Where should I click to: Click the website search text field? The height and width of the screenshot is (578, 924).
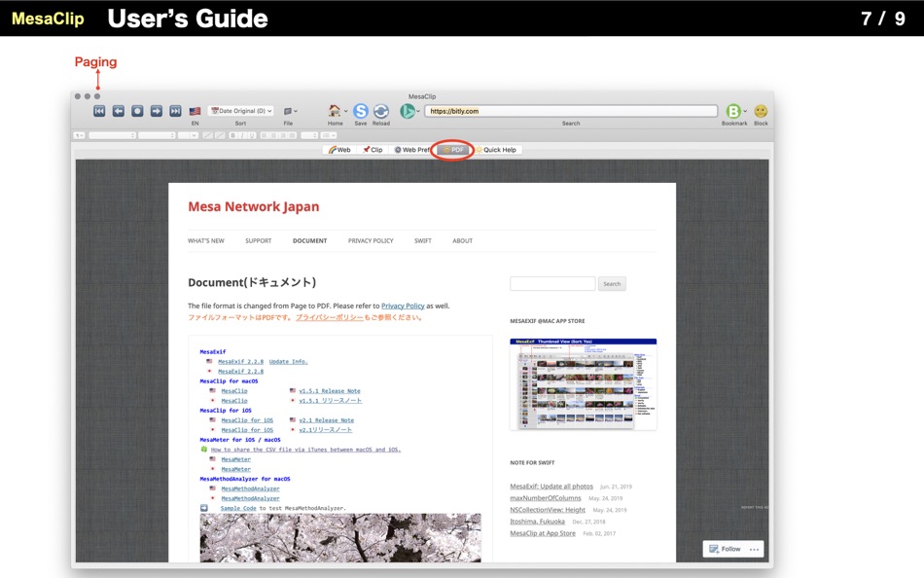click(552, 284)
